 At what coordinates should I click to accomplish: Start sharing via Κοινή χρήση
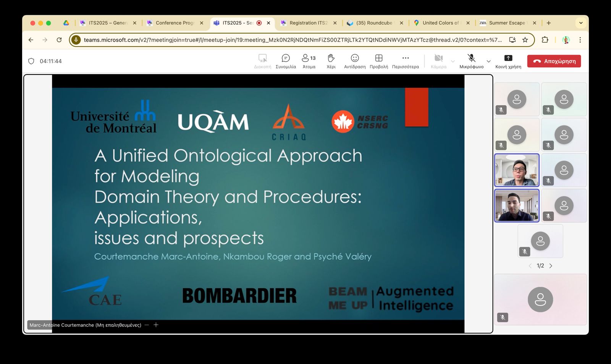(x=508, y=61)
